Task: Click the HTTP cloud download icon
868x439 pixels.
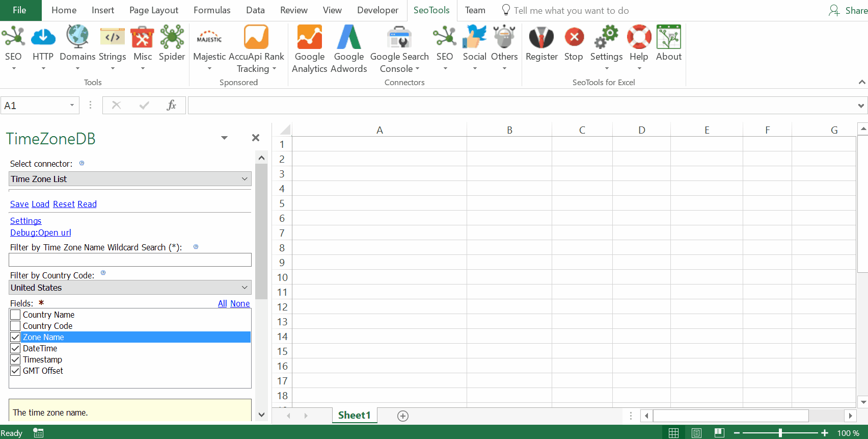Action: tap(43, 37)
